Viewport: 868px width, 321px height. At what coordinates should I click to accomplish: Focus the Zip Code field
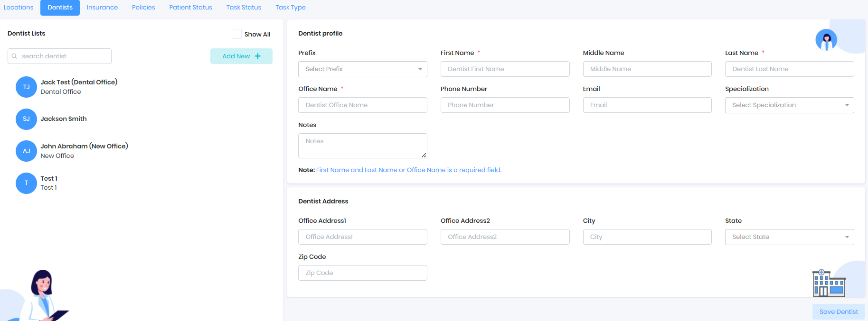pos(363,273)
